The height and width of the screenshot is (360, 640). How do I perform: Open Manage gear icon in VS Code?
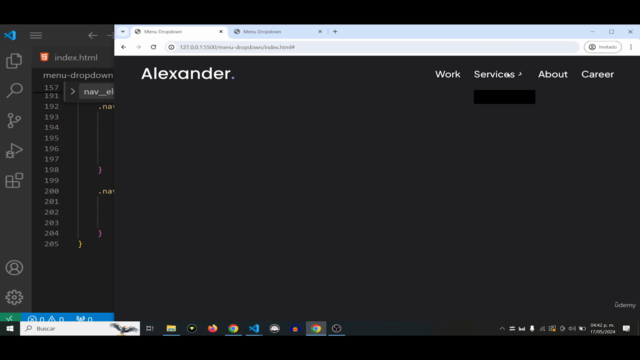(14, 297)
